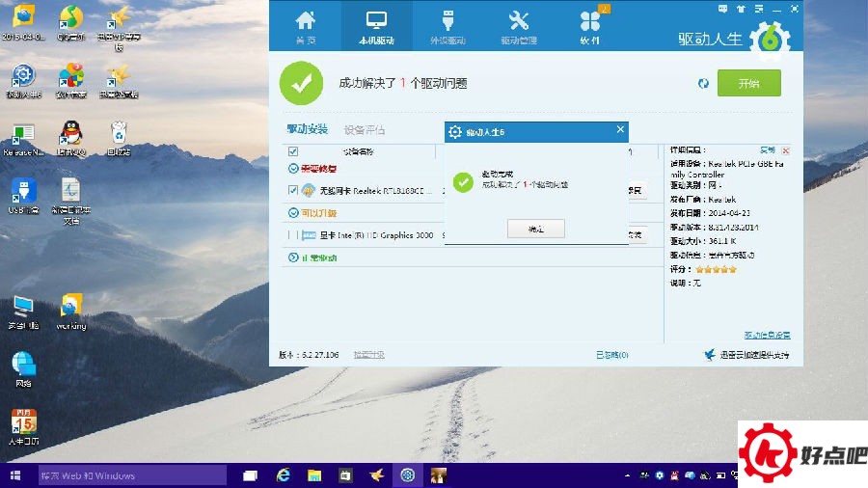The height and width of the screenshot is (488, 868).
Task: Close the 驱动人生6 popup dialog
Action: 620,129
